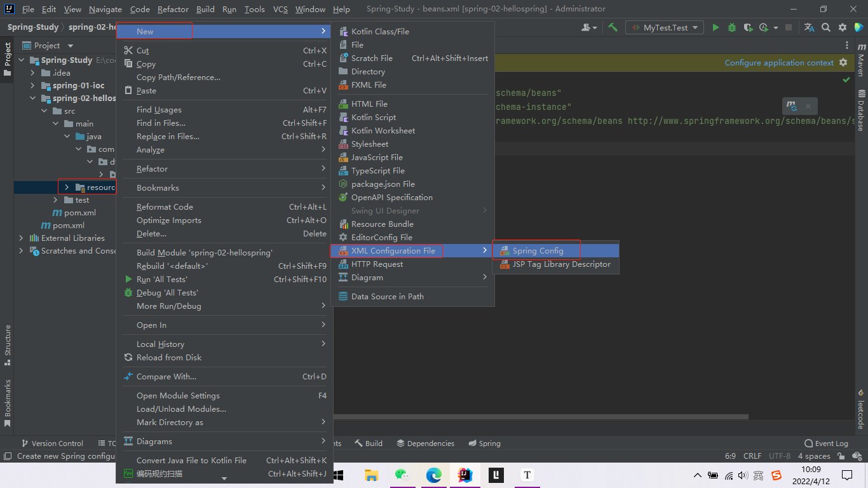Click gear next to Configure application context

[x=843, y=62]
